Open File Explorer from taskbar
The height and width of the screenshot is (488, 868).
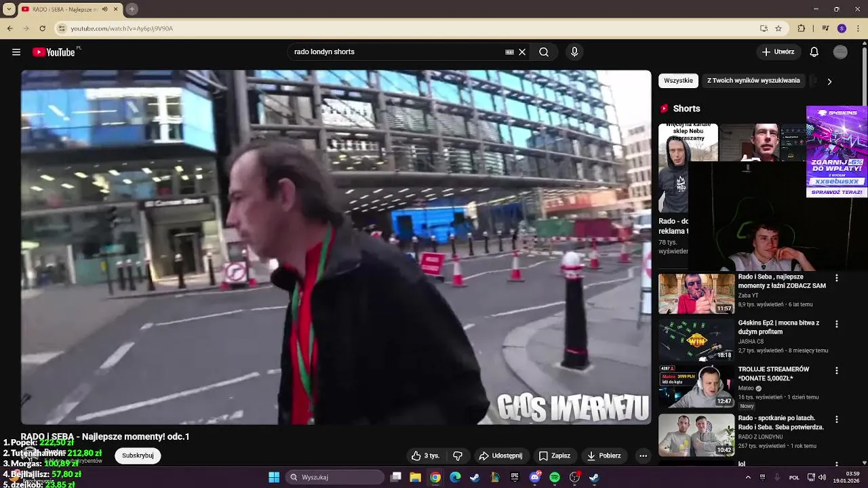coord(415,477)
